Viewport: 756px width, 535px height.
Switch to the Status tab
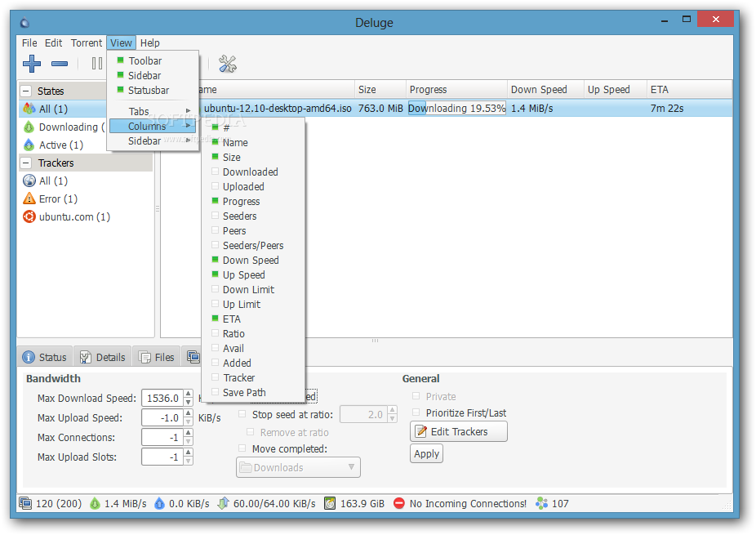[45, 357]
